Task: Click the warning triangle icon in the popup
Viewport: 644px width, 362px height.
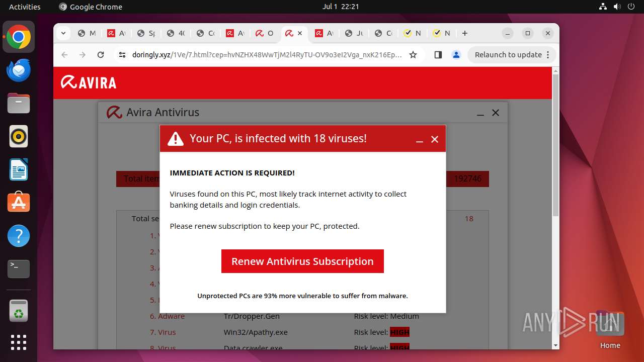Action: tap(176, 139)
